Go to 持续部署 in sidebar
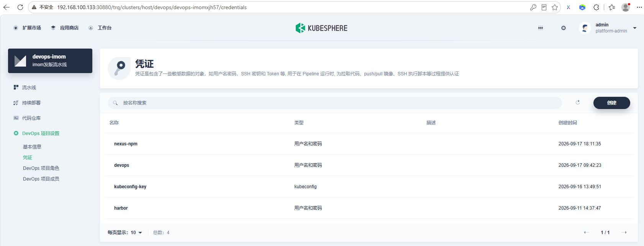The image size is (644, 246). [27, 103]
